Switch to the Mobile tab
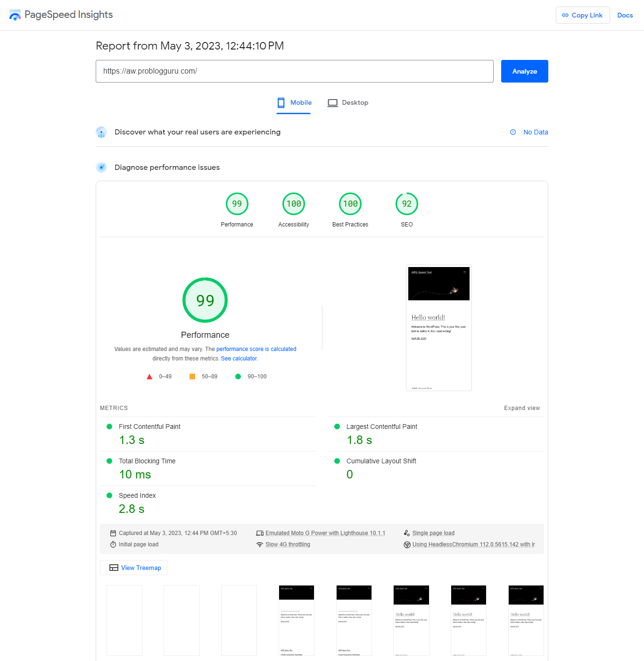644x661 pixels. click(x=294, y=103)
